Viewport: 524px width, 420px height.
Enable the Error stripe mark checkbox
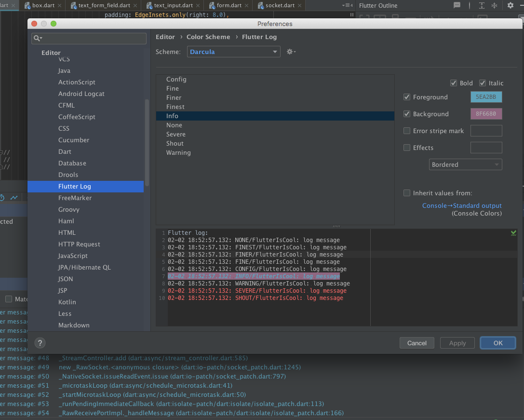(x=407, y=131)
